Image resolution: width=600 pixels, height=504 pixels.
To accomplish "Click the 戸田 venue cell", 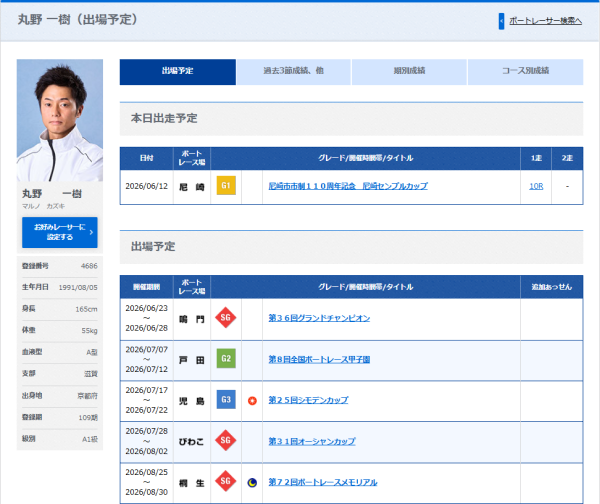I will click(192, 360).
